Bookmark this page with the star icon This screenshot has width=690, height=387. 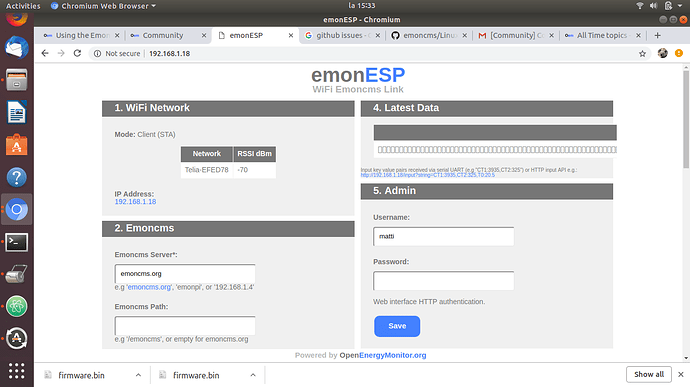pos(642,54)
